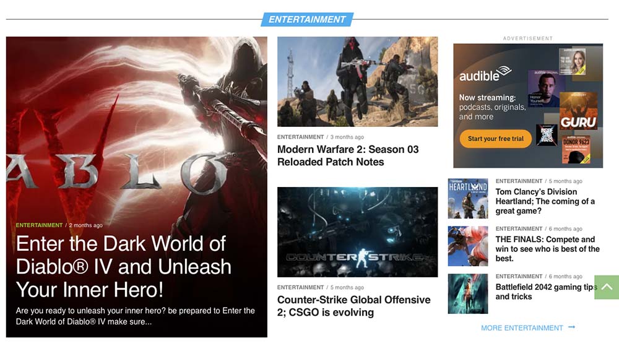Click ENTERTAINMENT label above Heartland headline

pos(519,181)
